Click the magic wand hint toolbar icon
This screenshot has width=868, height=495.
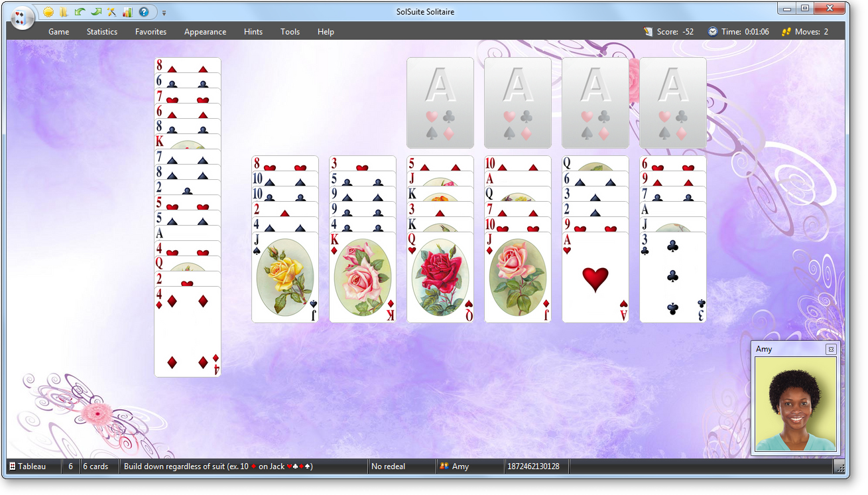[111, 12]
